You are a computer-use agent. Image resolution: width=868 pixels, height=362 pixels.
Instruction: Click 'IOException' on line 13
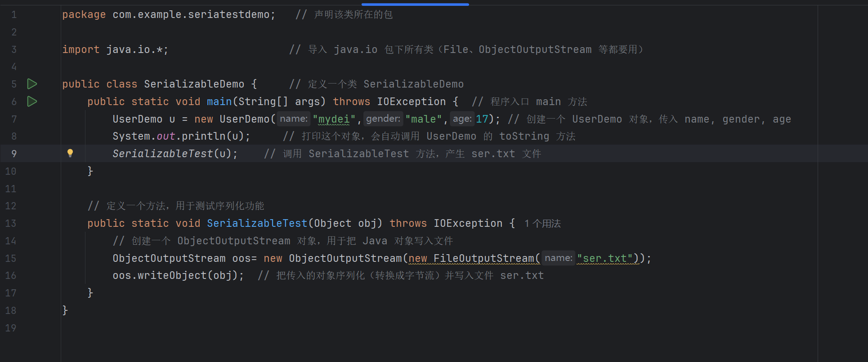pyautogui.click(x=468, y=223)
